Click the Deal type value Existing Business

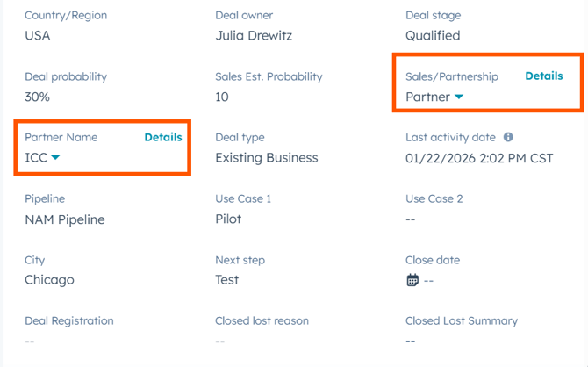[267, 158]
